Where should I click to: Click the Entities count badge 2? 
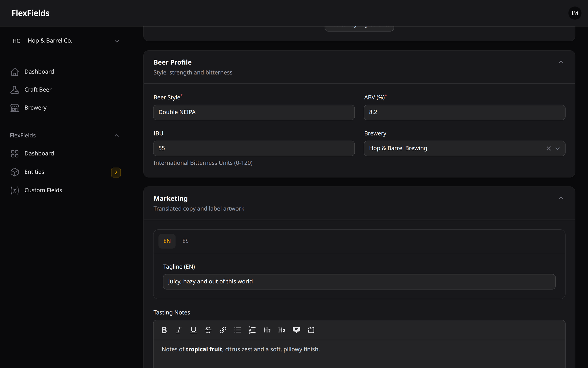click(116, 172)
